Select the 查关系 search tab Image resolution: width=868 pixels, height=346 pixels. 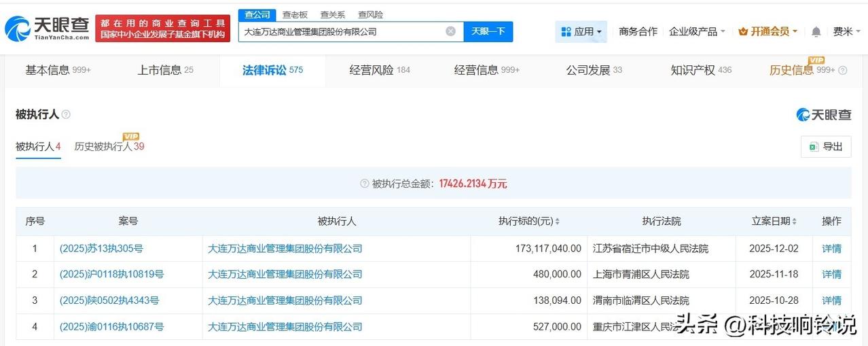(333, 14)
